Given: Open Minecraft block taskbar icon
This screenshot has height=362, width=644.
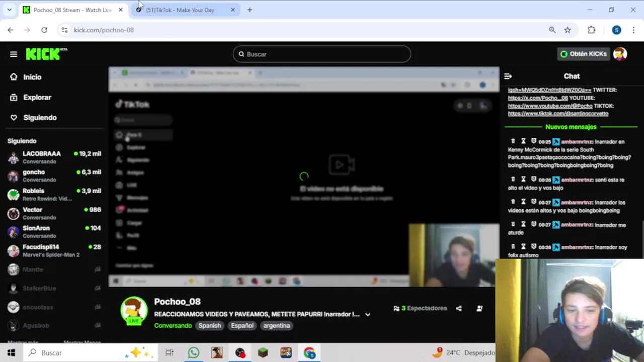Looking at the screenshot, I should tap(263, 353).
